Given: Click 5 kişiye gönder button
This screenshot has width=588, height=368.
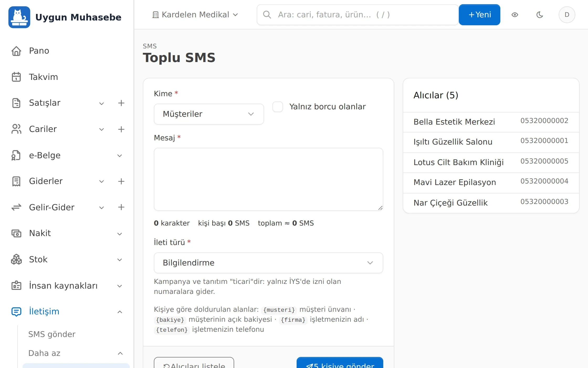Looking at the screenshot, I should (x=340, y=363).
